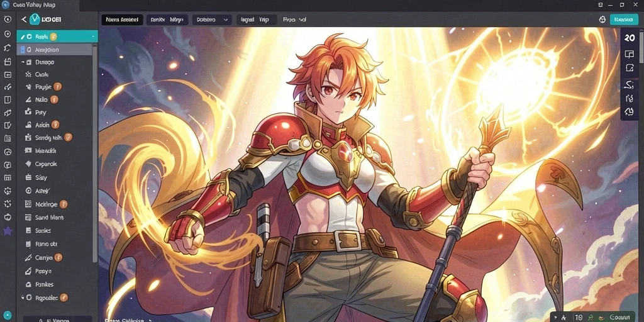
Task: Select the first dark tab in top toolbar
Action: pos(123,19)
